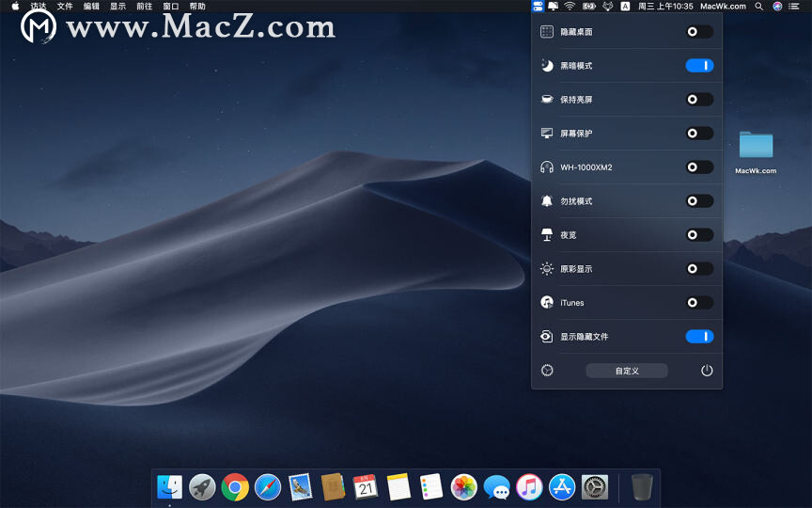This screenshot has width=812, height=508.
Task: Enable the 原彩显示 switch
Action: coord(699,268)
